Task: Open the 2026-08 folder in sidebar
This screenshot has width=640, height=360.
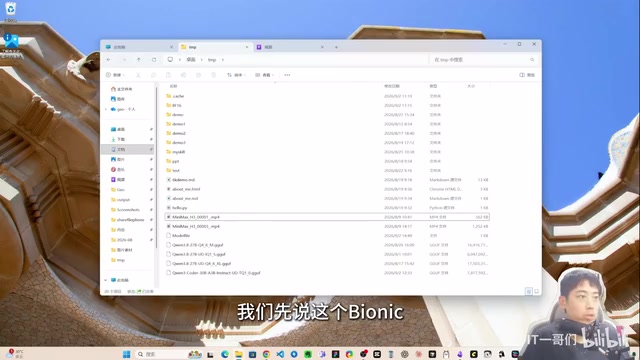Action: pyautogui.click(x=122, y=240)
